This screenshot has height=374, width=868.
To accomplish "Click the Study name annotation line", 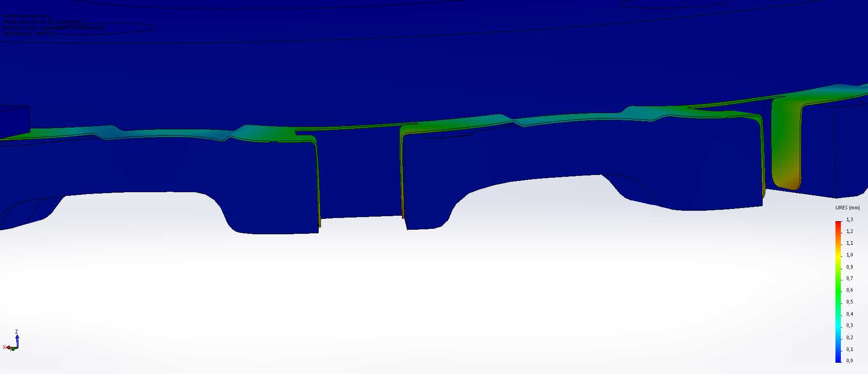I will 42,22.
